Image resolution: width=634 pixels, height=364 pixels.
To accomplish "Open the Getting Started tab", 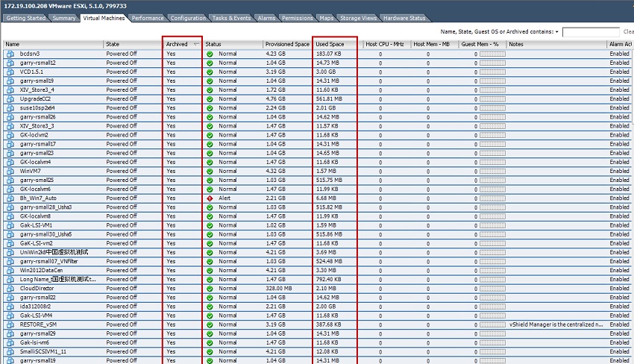I will point(26,18).
